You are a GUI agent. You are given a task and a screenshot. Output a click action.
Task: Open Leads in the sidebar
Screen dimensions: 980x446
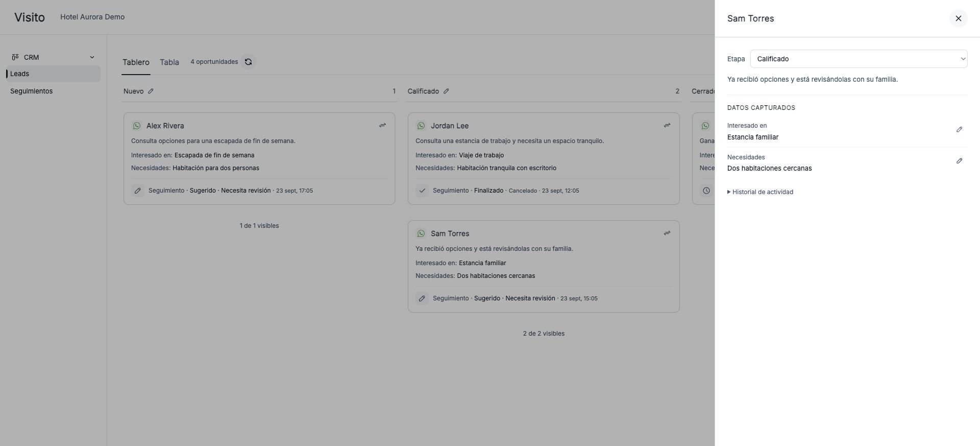[x=53, y=74]
